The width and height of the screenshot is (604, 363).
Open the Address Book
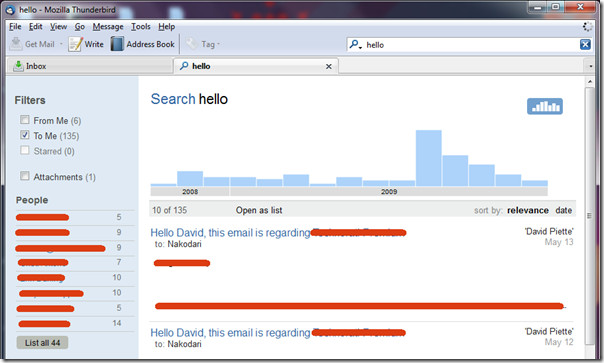[143, 44]
